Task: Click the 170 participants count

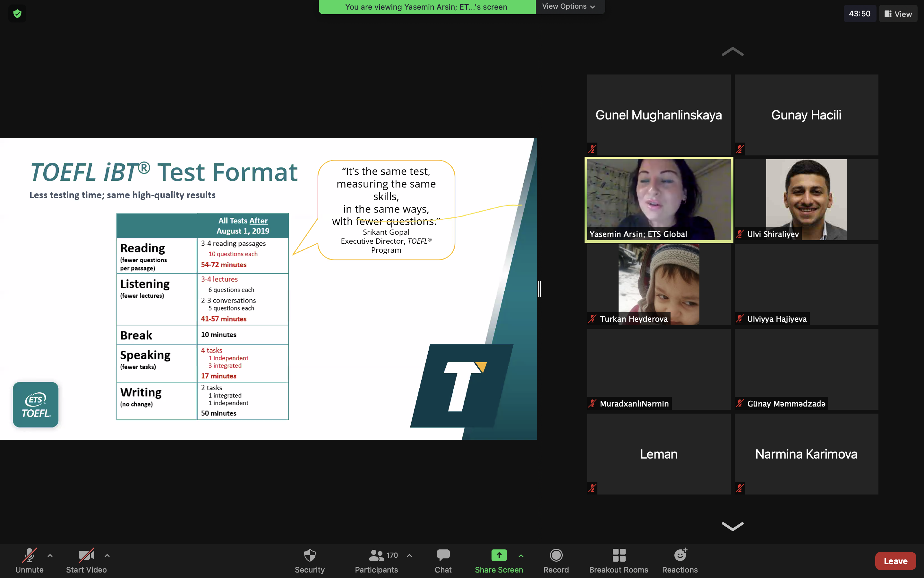Action: (x=392, y=555)
